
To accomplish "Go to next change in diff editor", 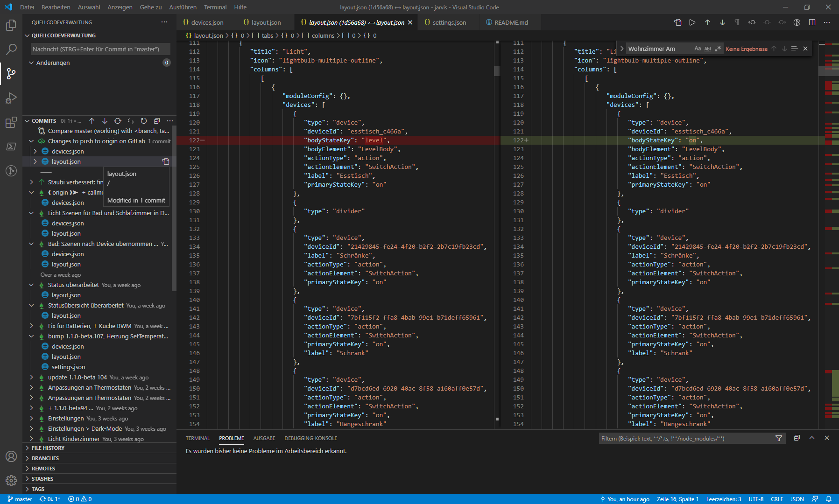I will [722, 22].
